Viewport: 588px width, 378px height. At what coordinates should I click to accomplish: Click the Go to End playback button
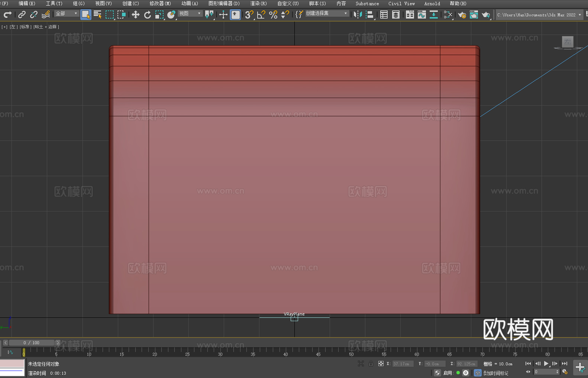565,364
